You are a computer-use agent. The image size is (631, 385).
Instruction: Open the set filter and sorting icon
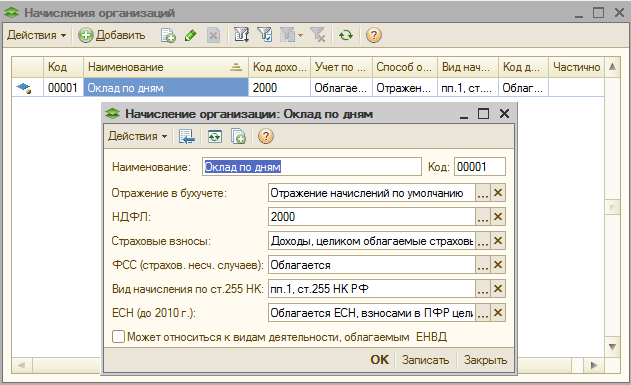pos(241,35)
